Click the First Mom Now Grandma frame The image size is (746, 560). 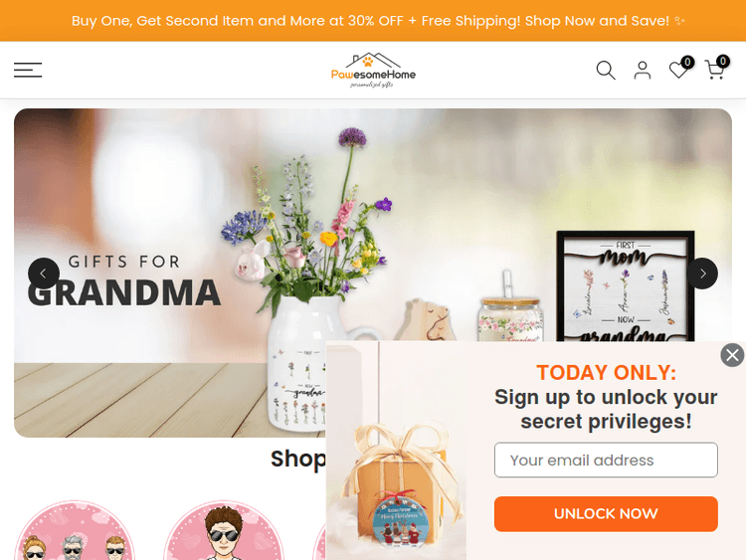tap(626, 286)
